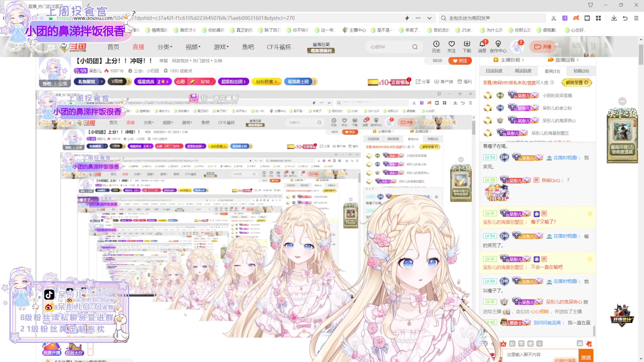Open the 鱼吧 navigation item
Screen dimensions: 644x362
tap(248, 47)
